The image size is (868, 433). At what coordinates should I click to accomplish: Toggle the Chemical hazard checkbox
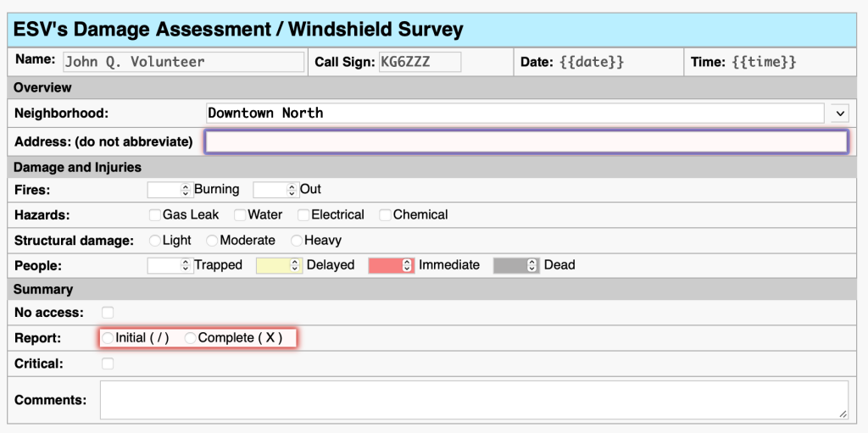386,215
